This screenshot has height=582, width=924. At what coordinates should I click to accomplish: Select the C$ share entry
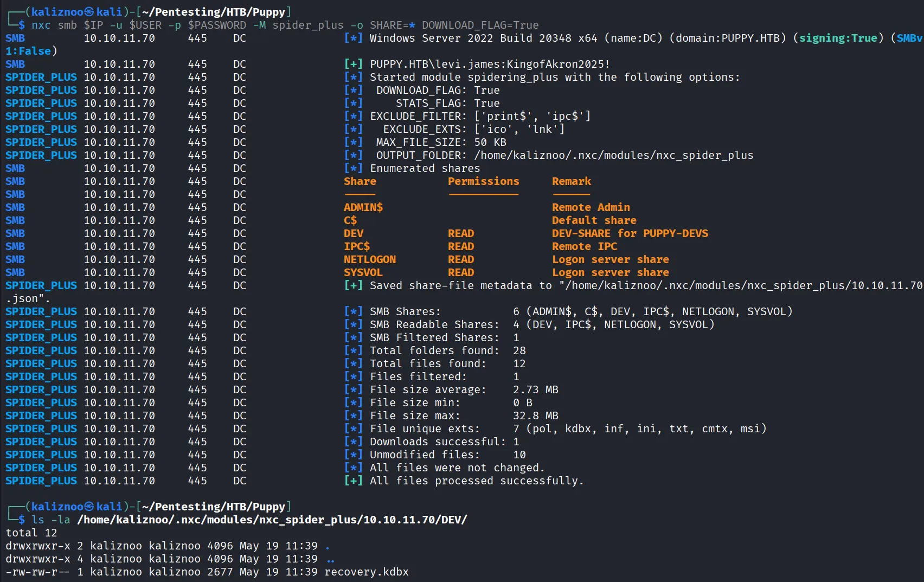(x=350, y=220)
